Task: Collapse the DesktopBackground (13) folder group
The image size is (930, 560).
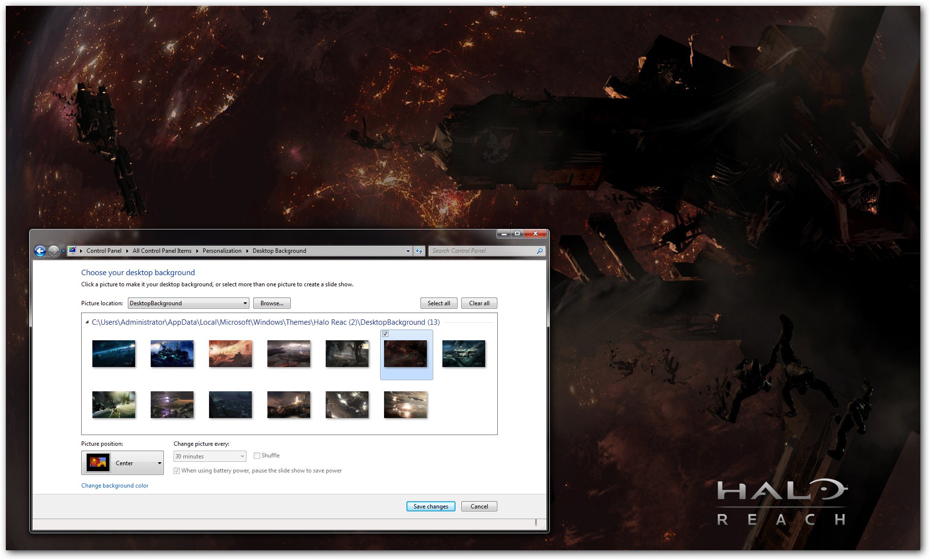Action: tap(87, 322)
